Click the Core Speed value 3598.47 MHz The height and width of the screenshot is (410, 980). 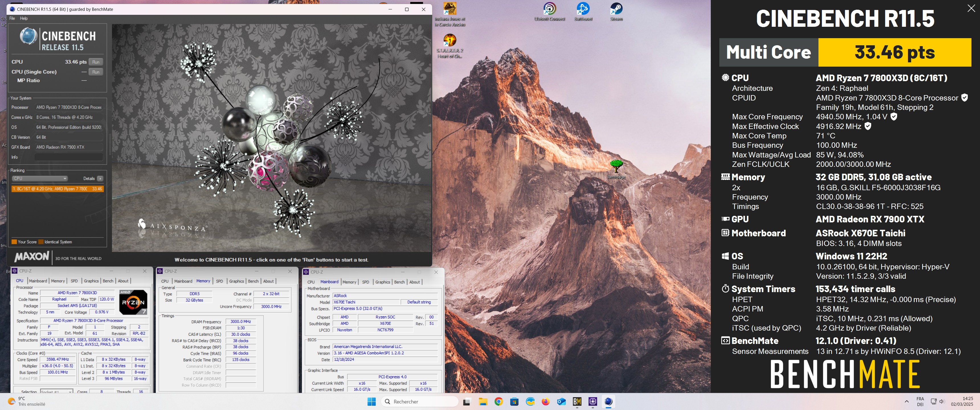pos(58,359)
